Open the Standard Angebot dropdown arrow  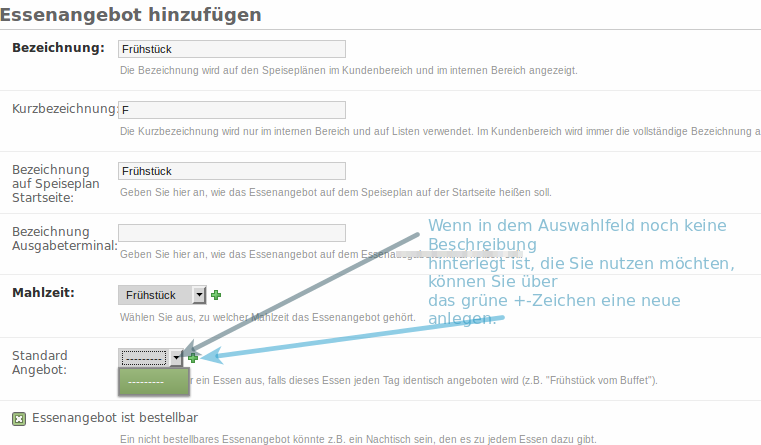tap(176, 358)
